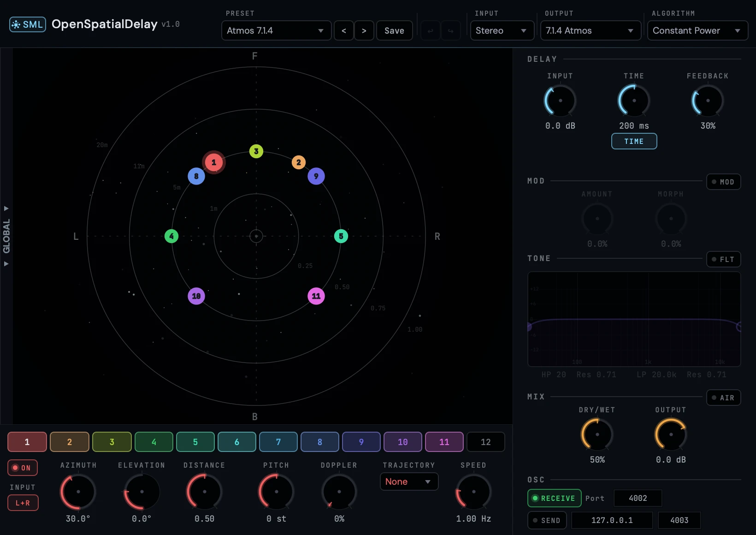The width and height of the screenshot is (756, 535).
Task: Switch to tap tab 12
Action: pos(486,442)
